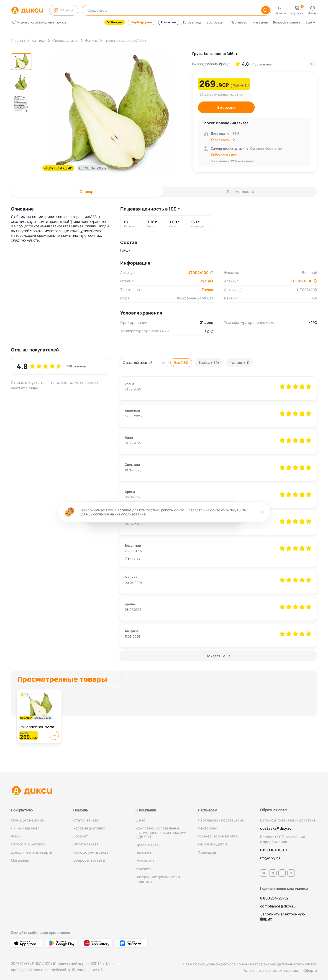This screenshot has height=980, width=328.
Task: Close the cookie notification banner
Action: tap(262, 512)
